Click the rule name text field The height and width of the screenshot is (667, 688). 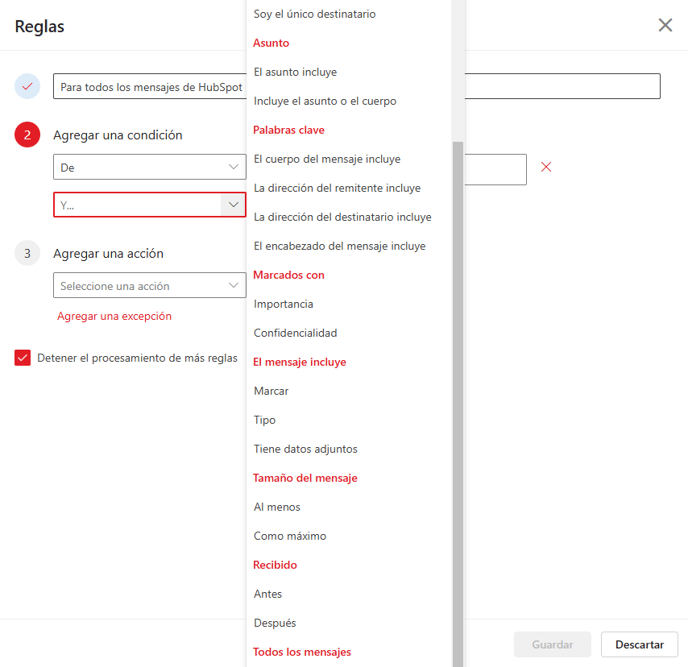[x=357, y=86]
